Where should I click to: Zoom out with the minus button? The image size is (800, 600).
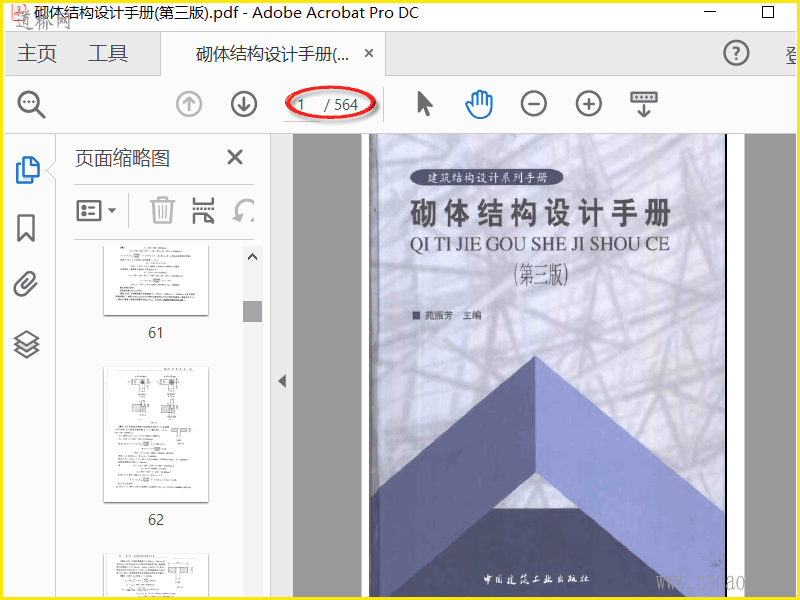(x=534, y=104)
